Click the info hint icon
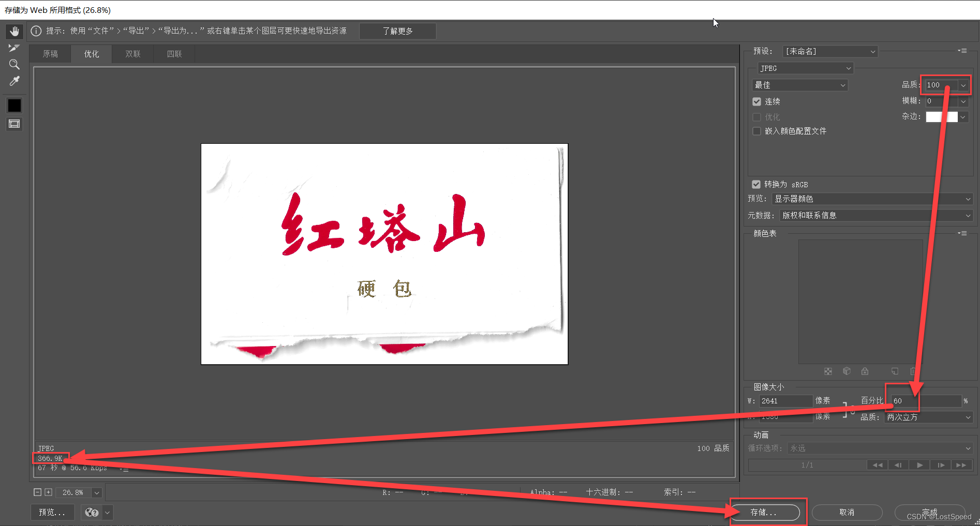 pos(36,31)
